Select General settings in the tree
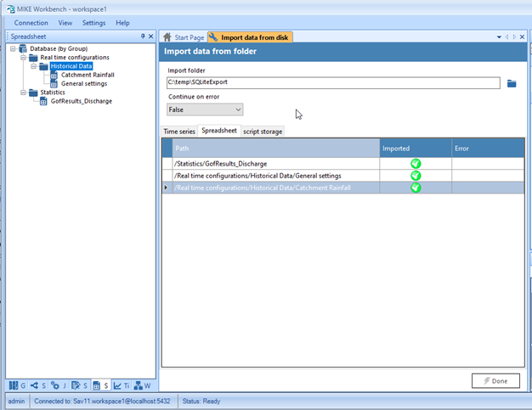The image size is (532, 410). click(84, 84)
